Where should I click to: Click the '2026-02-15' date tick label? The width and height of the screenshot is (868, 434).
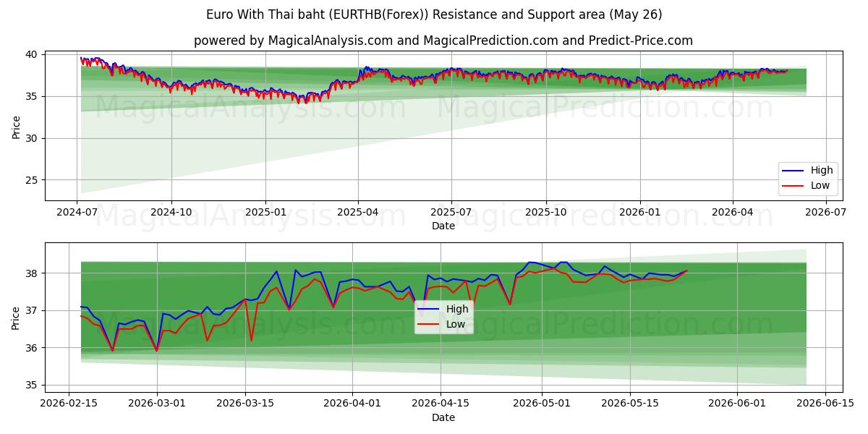coord(69,404)
